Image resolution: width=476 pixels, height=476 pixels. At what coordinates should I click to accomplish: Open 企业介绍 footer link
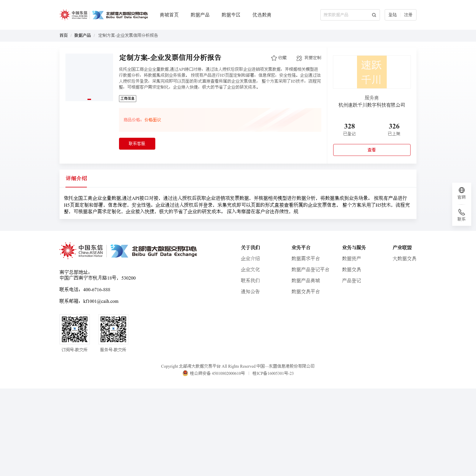pos(250,259)
